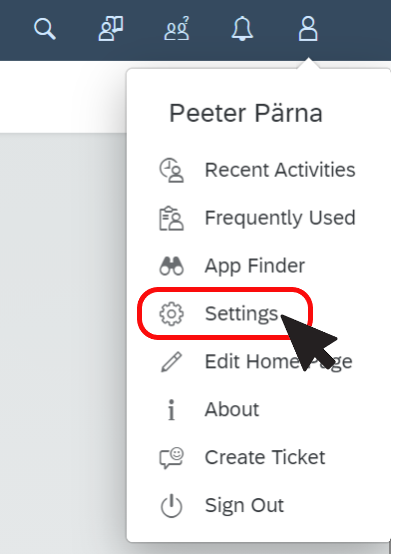Click the Settings gear icon
The width and height of the screenshot is (393, 554).
(x=171, y=313)
